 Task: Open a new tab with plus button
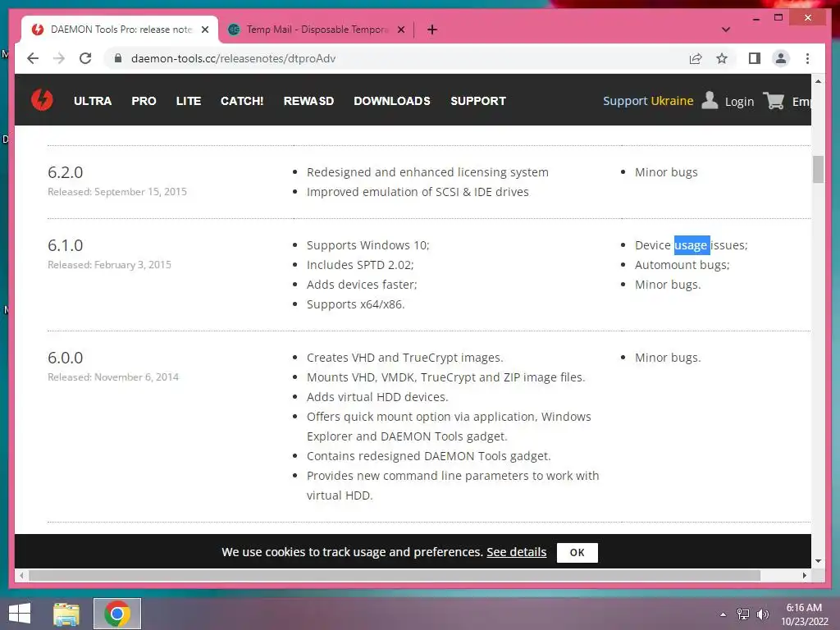432,30
